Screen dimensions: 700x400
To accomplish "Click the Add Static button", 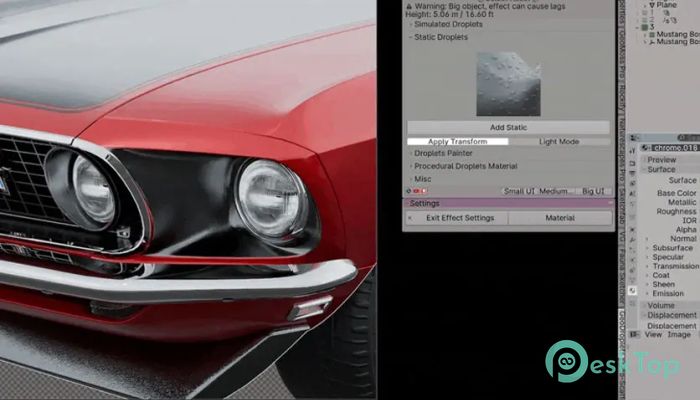I will (508, 127).
